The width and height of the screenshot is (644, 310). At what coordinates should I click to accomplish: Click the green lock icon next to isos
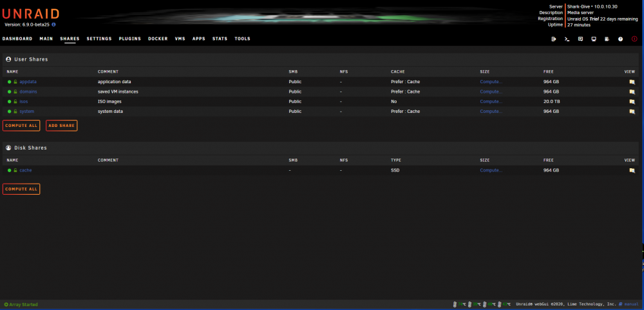click(15, 101)
